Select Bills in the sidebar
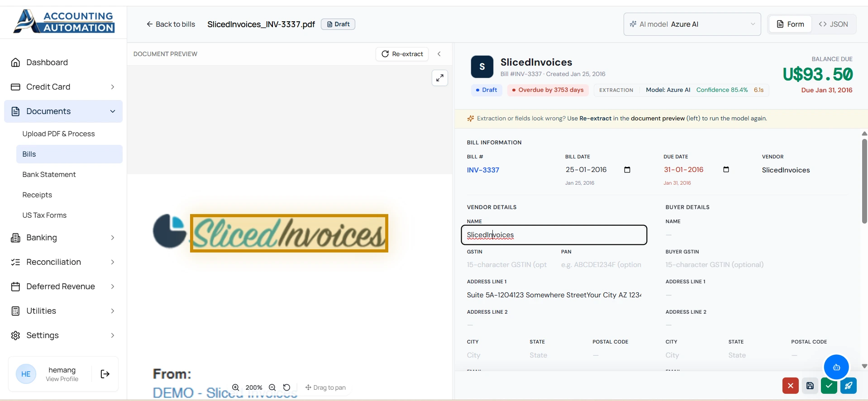868x401 pixels. click(x=69, y=154)
